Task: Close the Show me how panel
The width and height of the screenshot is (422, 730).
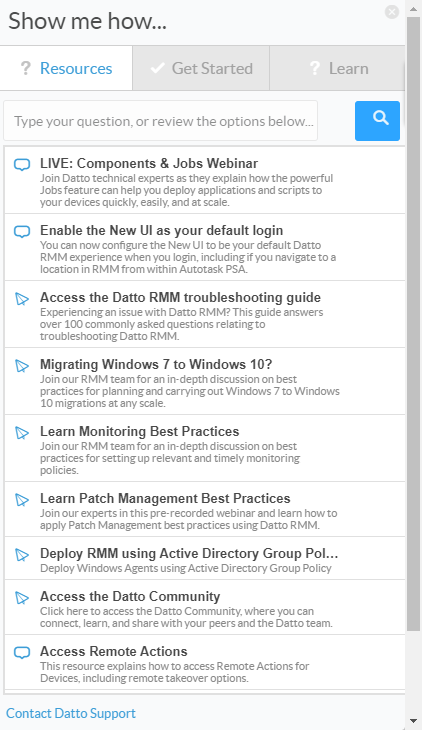Action: [x=392, y=12]
